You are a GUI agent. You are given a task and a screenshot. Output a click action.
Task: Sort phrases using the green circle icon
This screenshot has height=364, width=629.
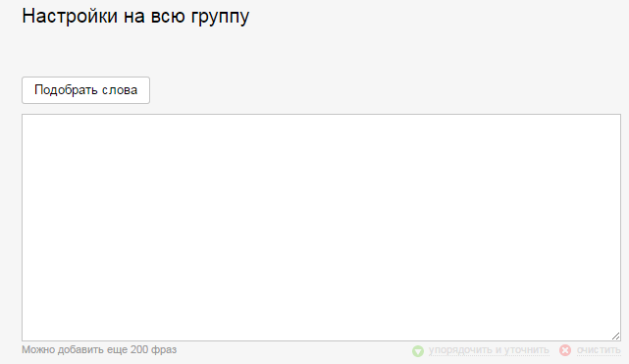pos(418,351)
